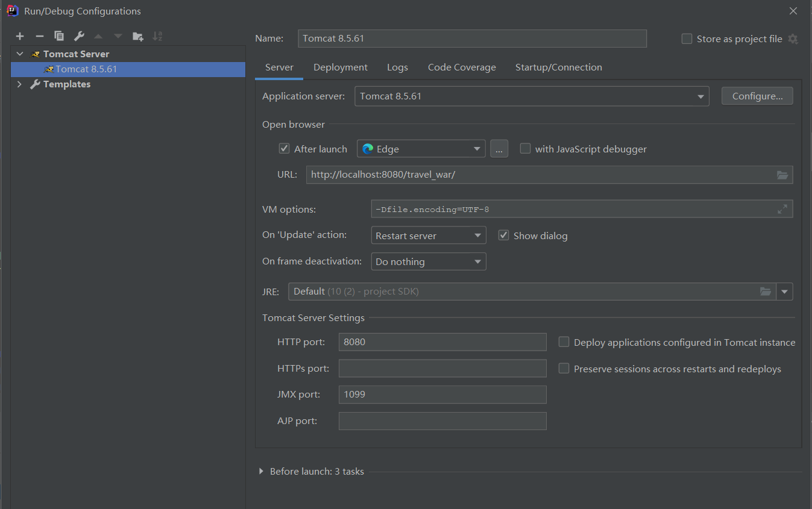Collapse the Tomcat Server tree node
Viewport: 812px width, 509px height.
pos(20,54)
